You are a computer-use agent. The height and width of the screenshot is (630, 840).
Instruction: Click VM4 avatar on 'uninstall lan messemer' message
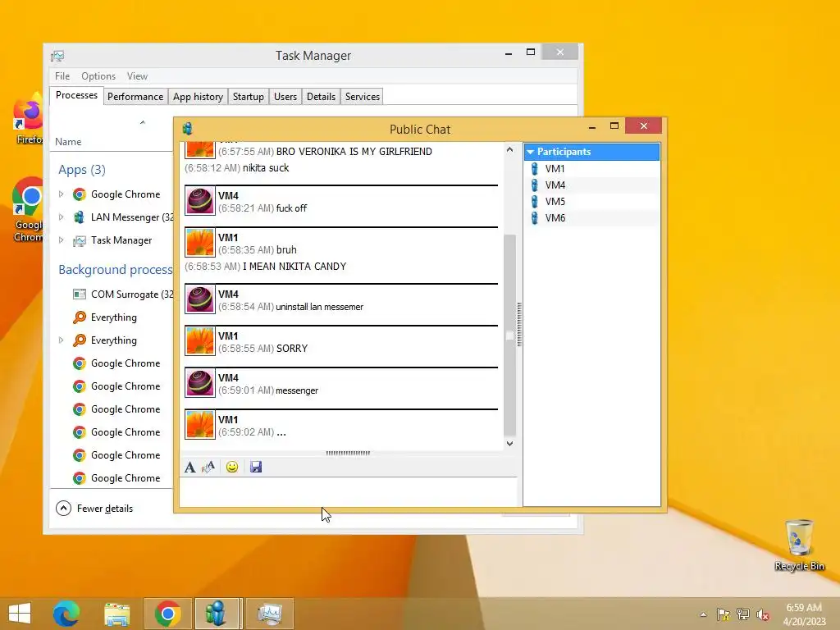click(x=200, y=299)
